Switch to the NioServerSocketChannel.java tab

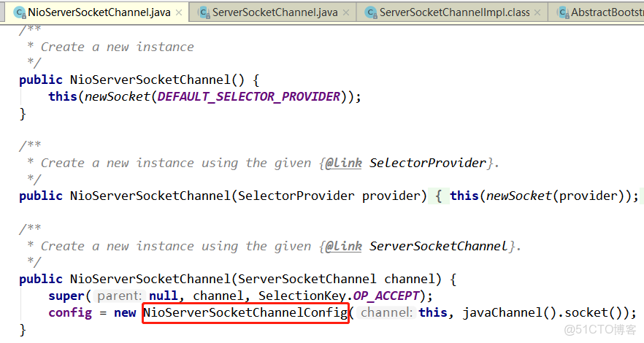tap(96, 12)
